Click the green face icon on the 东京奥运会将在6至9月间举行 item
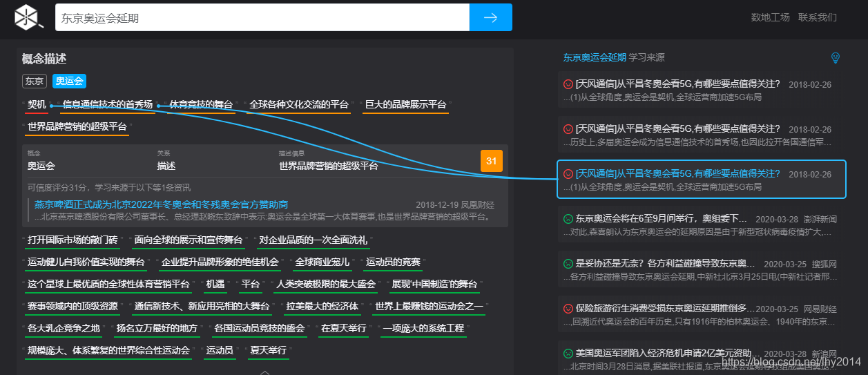 pos(568,218)
